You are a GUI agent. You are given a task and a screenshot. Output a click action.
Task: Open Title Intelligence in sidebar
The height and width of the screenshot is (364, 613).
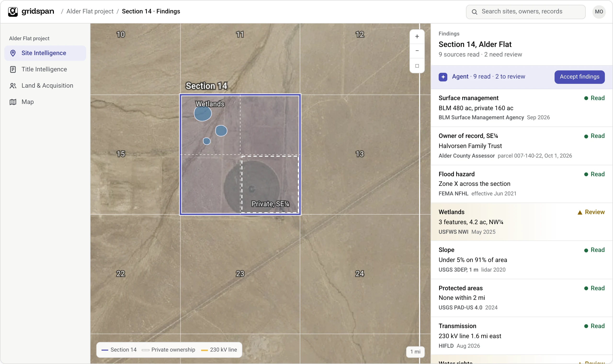coord(45,69)
